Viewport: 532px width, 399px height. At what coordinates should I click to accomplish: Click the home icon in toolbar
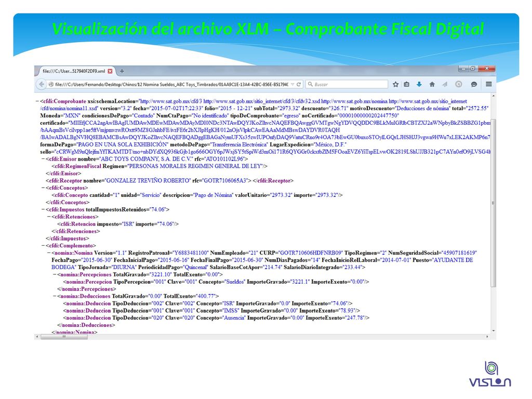432,84
